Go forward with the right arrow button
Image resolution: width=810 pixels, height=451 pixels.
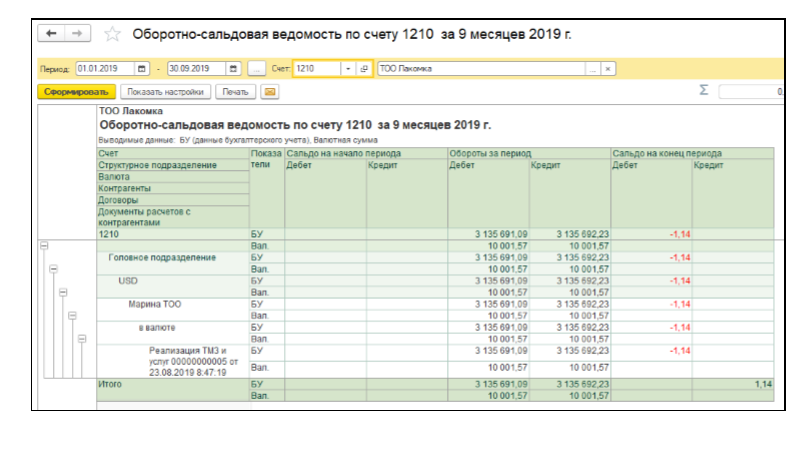pos(77,34)
